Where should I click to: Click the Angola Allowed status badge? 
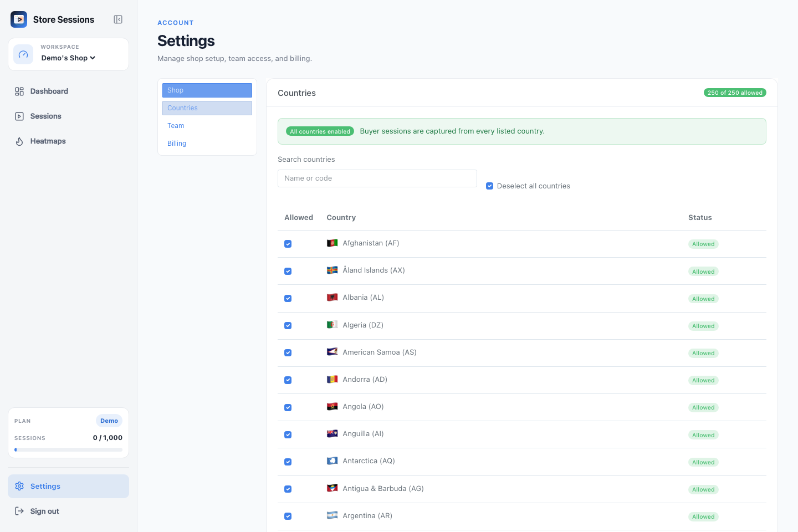703,407
